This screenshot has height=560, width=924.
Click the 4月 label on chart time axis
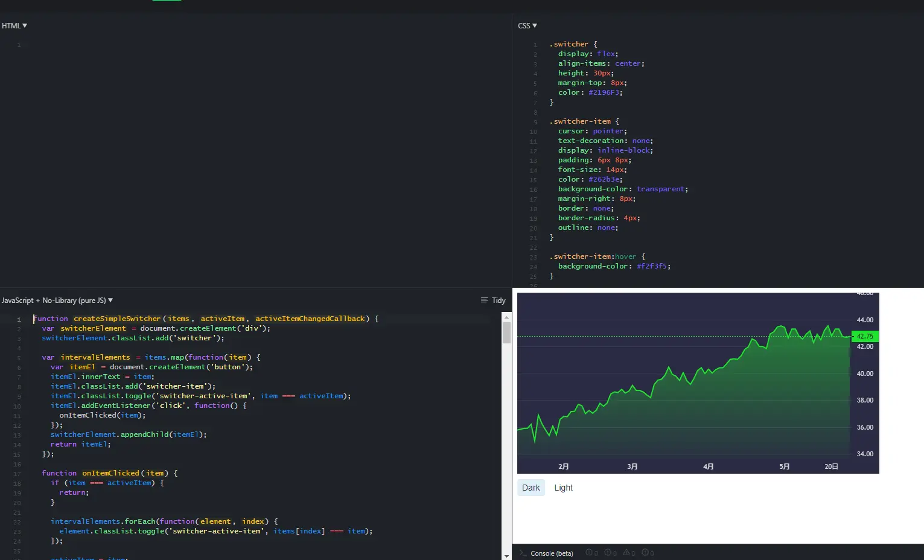click(708, 466)
